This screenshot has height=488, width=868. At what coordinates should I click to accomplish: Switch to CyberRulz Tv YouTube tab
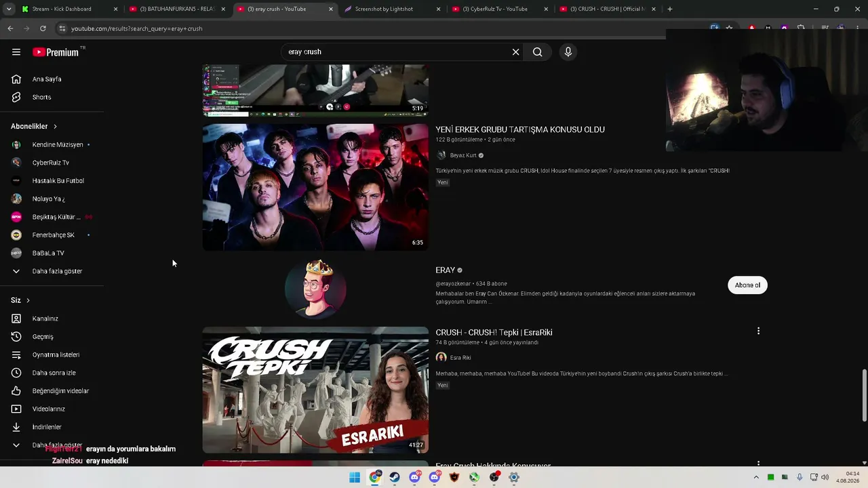point(499,9)
